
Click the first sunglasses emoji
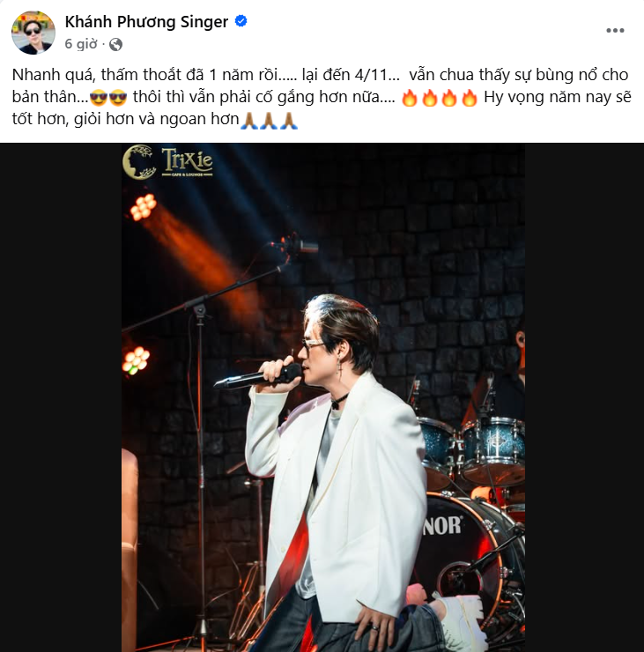pos(99,98)
